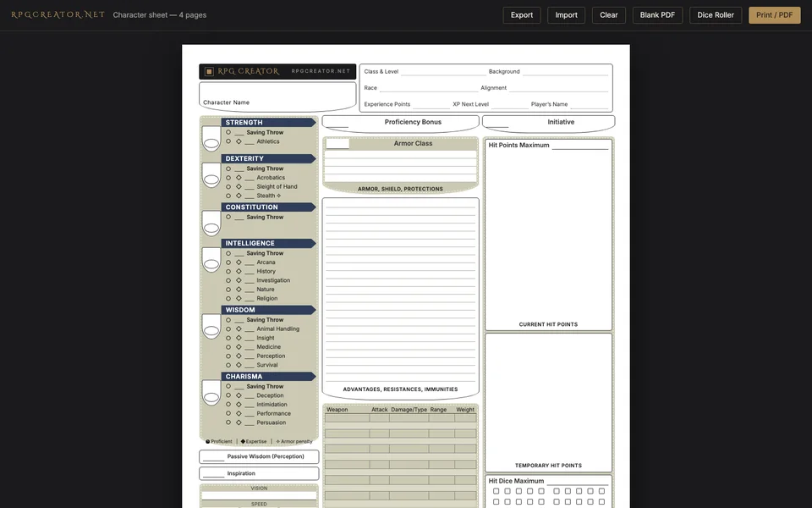The width and height of the screenshot is (812, 508).
Task: Click the Proficiency Bonus value field
Action: point(337,124)
